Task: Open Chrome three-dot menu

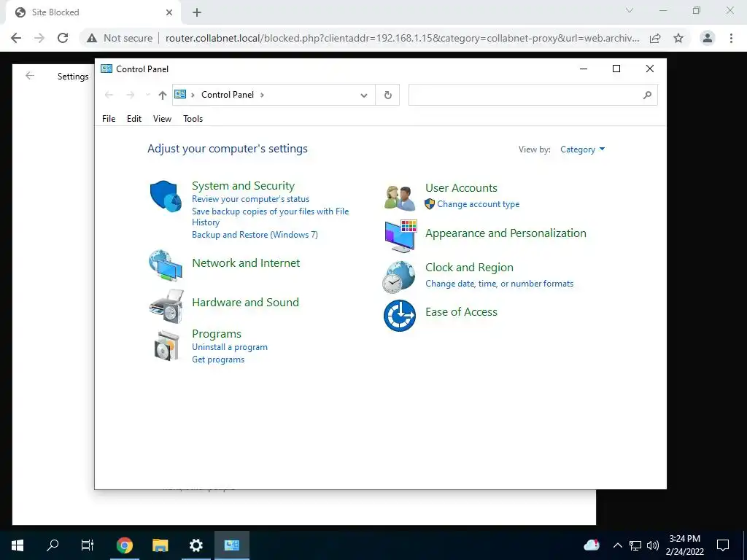Action: coord(731,38)
